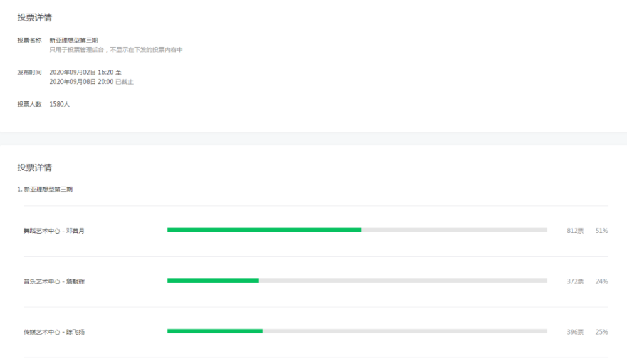Screen dimensions: 627x364
Task: Click the voter count 1580人
Action: [x=60, y=104]
